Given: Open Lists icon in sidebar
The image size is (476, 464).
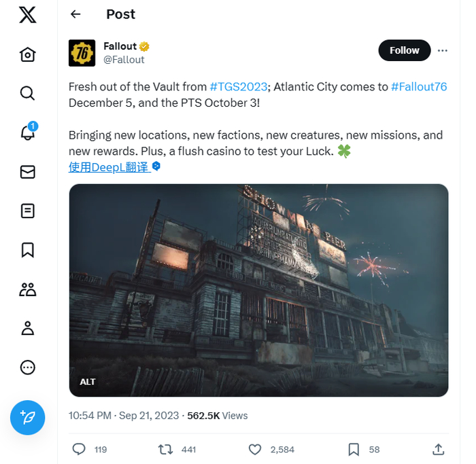Looking at the screenshot, I should click(27, 211).
